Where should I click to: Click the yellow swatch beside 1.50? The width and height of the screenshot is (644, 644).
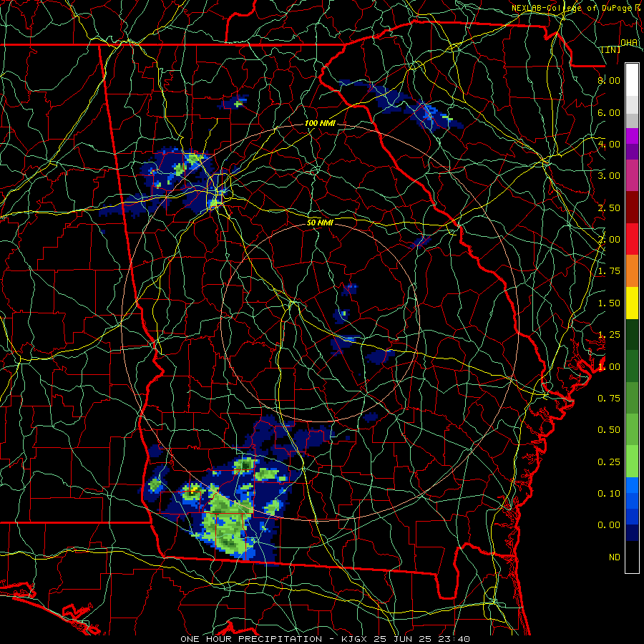632,303
